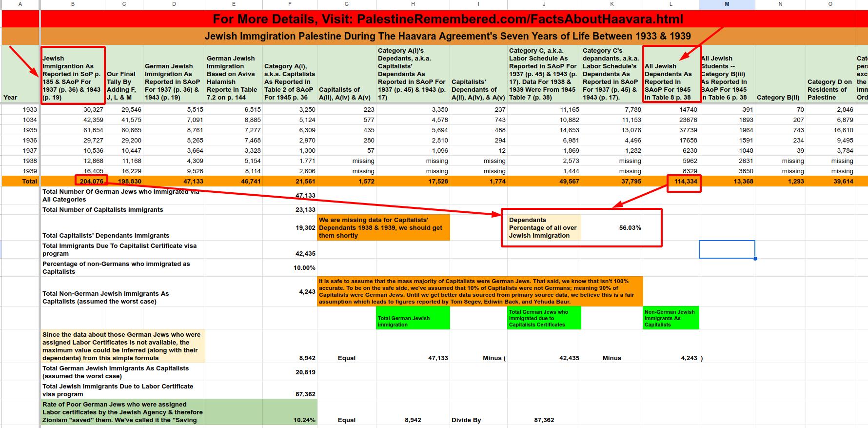Select the orange missing data note cell
The height and width of the screenshot is (428, 868).
tap(383, 228)
